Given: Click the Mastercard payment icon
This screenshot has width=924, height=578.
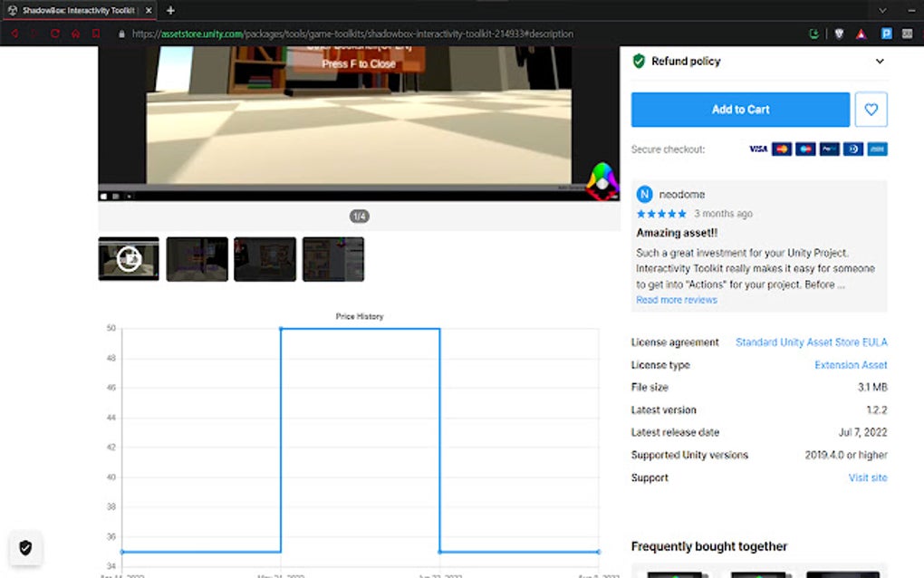Looking at the screenshot, I should coord(782,149).
